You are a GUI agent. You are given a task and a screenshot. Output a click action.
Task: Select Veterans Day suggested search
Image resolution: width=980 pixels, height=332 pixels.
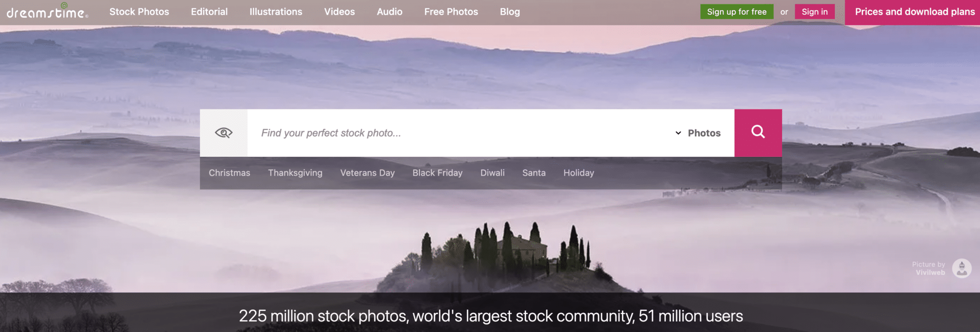point(367,173)
